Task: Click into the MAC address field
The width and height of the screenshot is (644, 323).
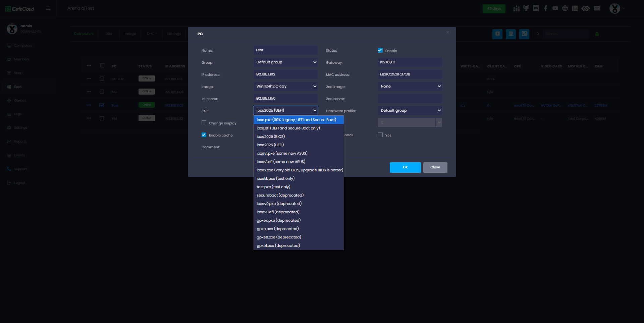Action: click(x=410, y=74)
